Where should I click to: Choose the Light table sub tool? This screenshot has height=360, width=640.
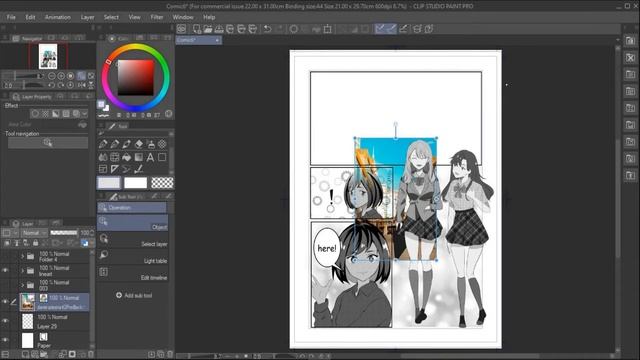click(133, 257)
